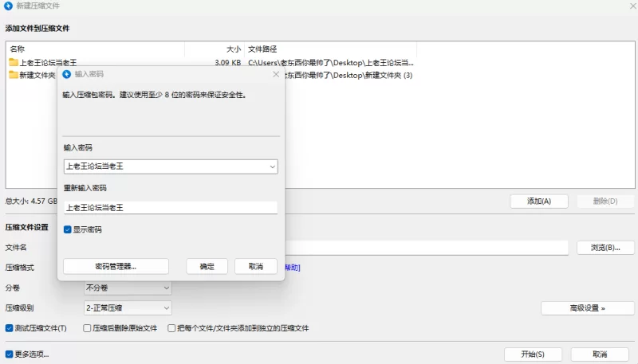Uncheck the 显示密码 checkbox

[x=68, y=229]
